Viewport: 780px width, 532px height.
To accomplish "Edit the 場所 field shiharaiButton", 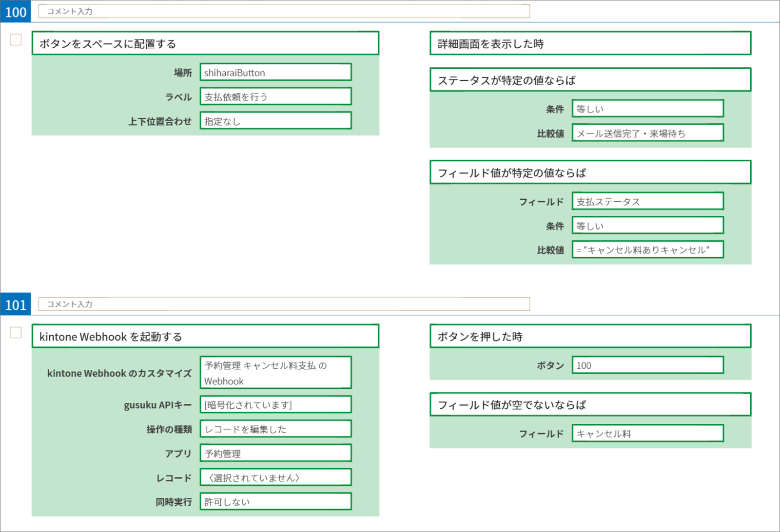I will click(x=275, y=72).
